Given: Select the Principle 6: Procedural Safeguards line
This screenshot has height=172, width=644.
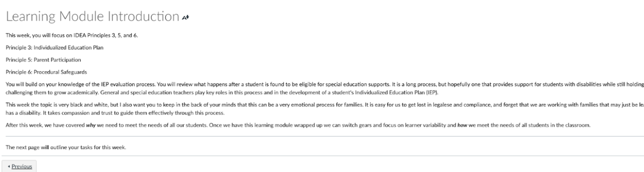Looking at the screenshot, I should point(46,71).
